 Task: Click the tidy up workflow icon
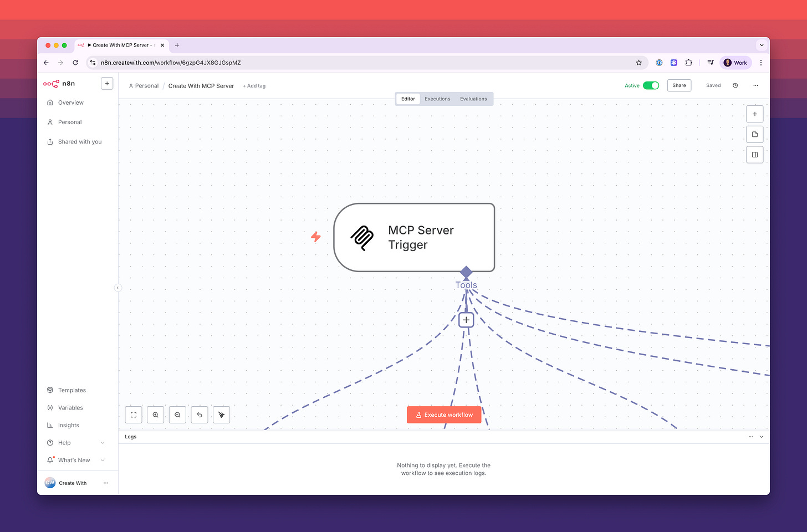tap(221, 415)
